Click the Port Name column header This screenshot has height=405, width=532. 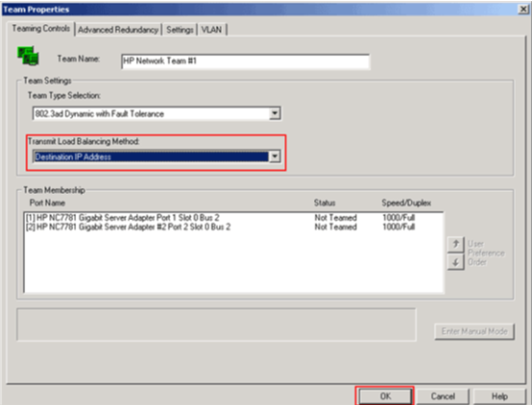pos(47,203)
